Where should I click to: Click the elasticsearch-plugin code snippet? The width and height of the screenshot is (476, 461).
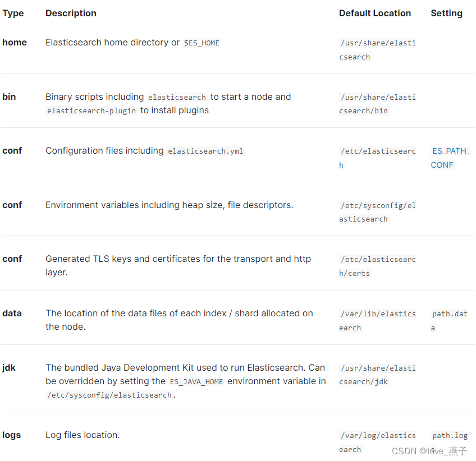click(91, 111)
